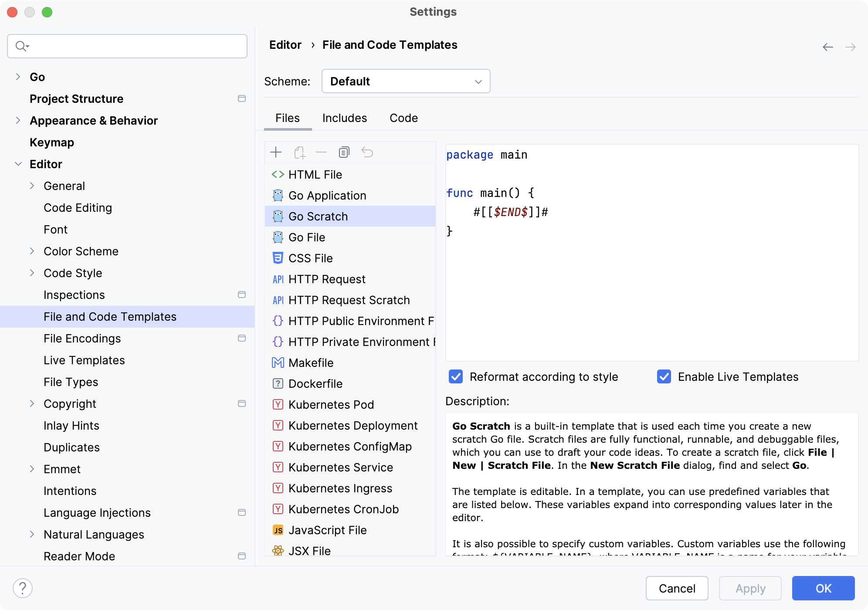Viewport: 868px width, 610px height.
Task: Confirm settings with OK
Action: coord(823,588)
